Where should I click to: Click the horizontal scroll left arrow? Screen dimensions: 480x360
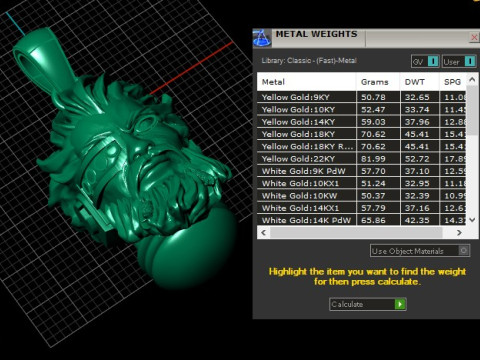click(x=264, y=232)
